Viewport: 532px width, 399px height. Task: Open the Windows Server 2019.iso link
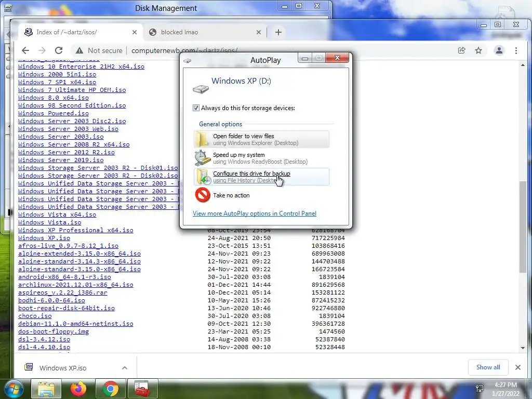(x=61, y=160)
